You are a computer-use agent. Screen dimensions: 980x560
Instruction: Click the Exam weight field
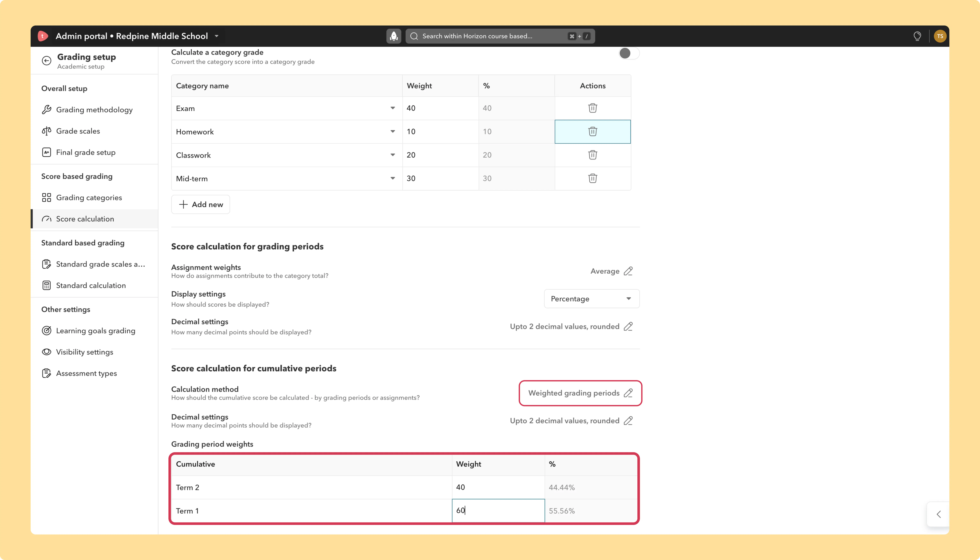[x=440, y=108]
